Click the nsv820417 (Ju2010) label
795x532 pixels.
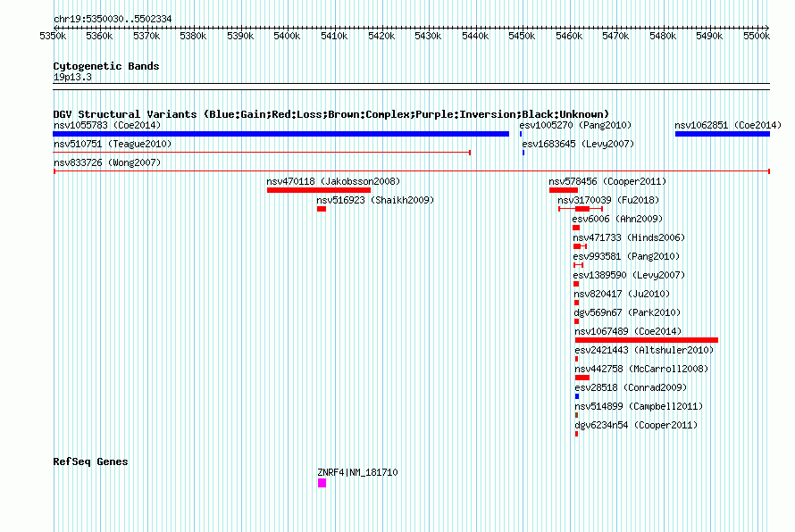click(x=622, y=294)
